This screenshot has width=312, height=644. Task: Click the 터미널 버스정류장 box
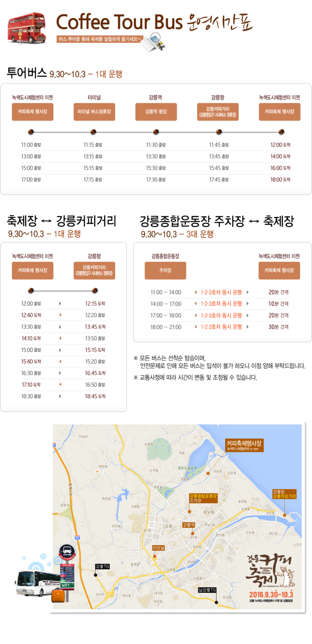[94, 112]
